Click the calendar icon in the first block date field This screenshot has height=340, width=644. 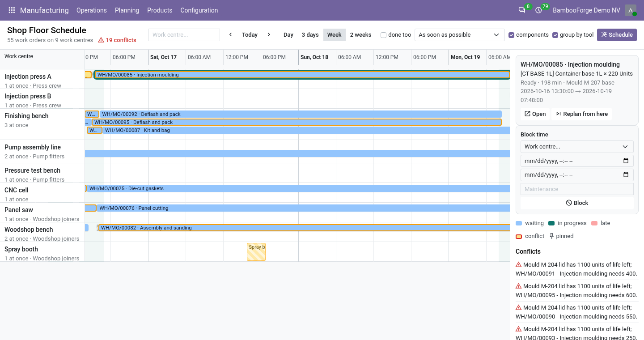626,161
